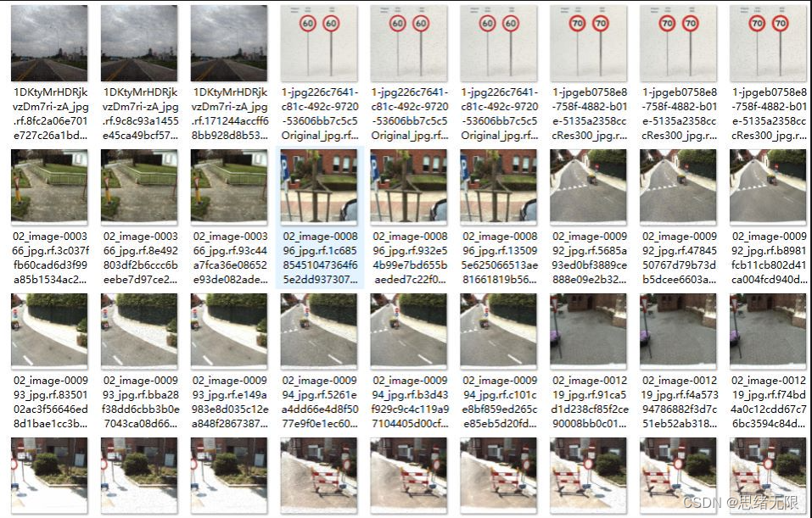Pick the 02_image-000366 rf.93c44 image

[x=229, y=187]
